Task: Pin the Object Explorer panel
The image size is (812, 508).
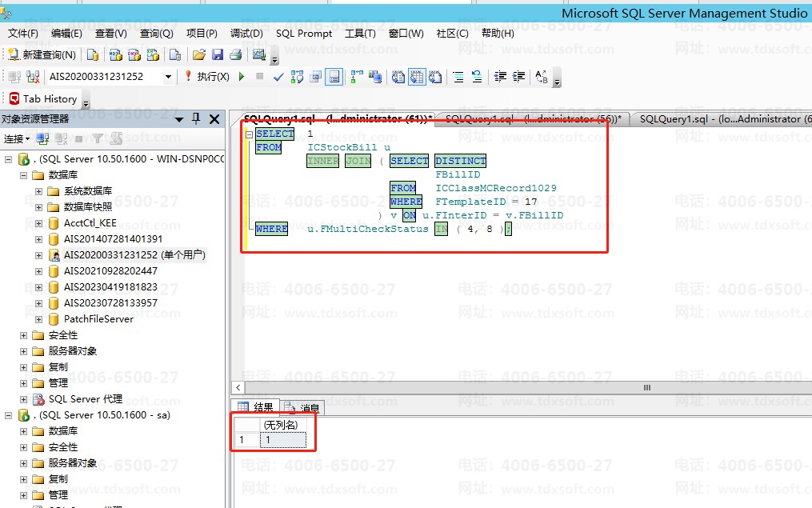Action: click(x=196, y=119)
